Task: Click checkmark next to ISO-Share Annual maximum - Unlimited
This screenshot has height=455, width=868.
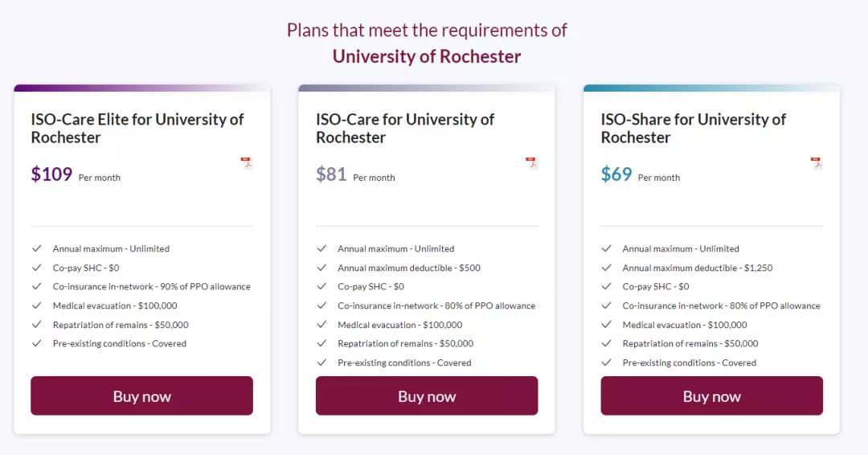Action: (606, 248)
